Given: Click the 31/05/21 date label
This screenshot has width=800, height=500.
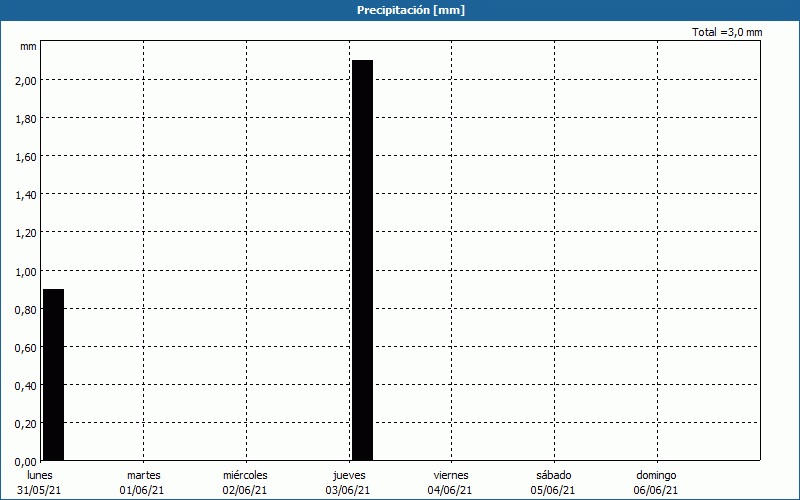Looking at the screenshot, I should tap(39, 490).
